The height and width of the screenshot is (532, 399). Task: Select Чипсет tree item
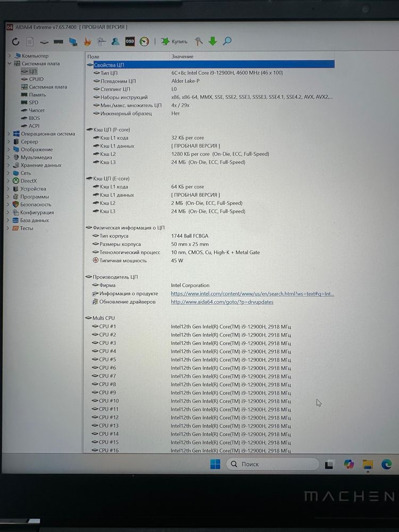coord(33,110)
